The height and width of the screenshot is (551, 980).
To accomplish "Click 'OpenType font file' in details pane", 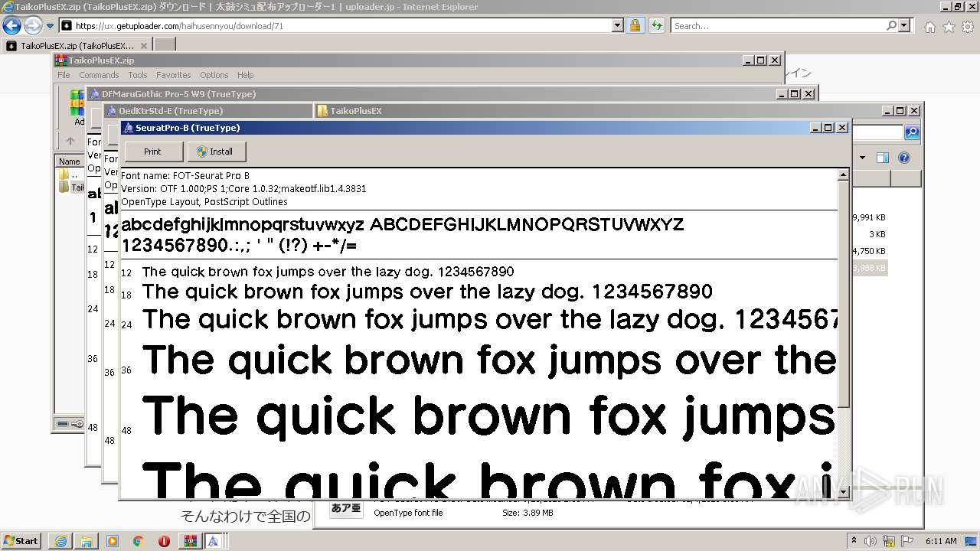I will point(408,513).
